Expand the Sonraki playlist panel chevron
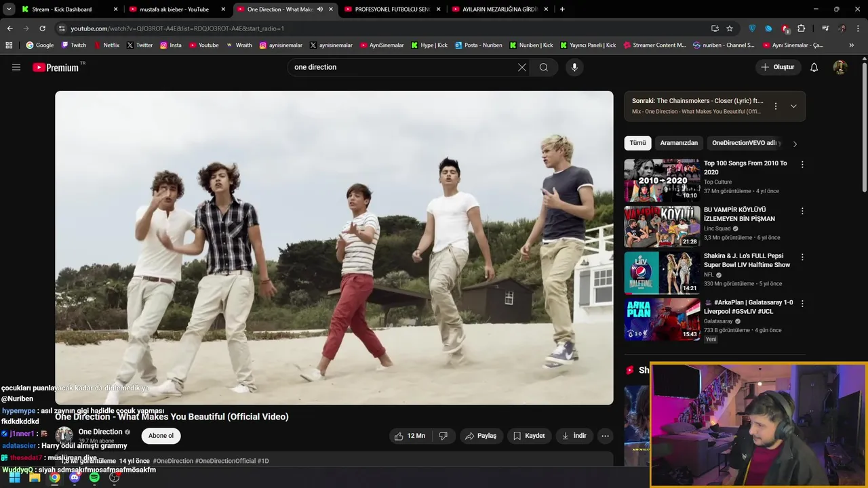868x488 pixels. coord(793,106)
